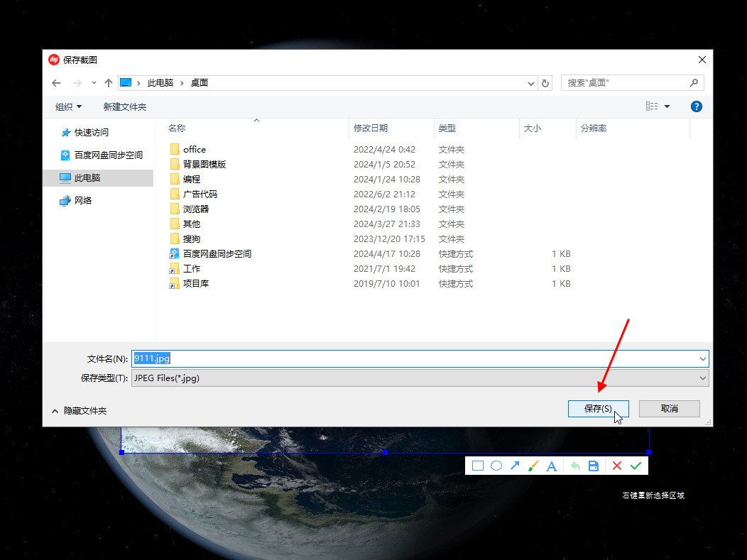
Task: Refresh the current folder listing
Action: coord(545,83)
